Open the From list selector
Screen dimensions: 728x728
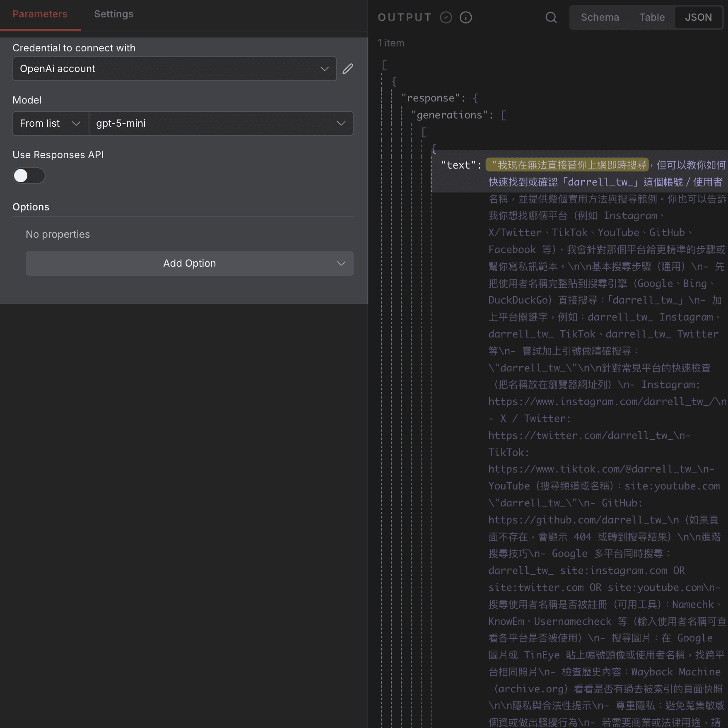tap(50, 123)
